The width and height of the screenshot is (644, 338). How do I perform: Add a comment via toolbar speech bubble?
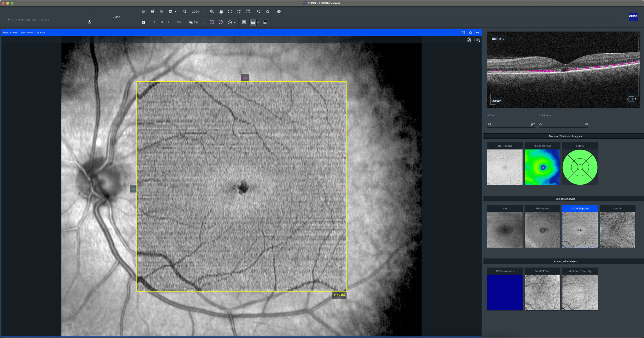point(259,12)
